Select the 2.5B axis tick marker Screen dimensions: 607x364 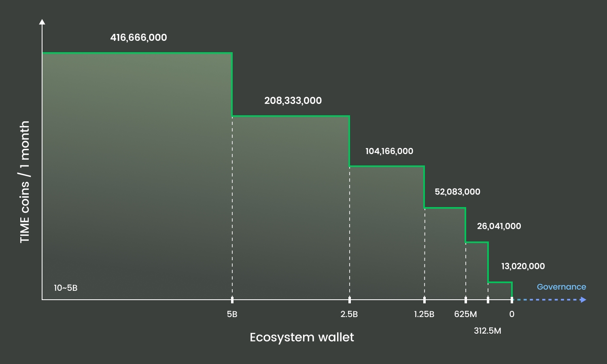(x=350, y=300)
